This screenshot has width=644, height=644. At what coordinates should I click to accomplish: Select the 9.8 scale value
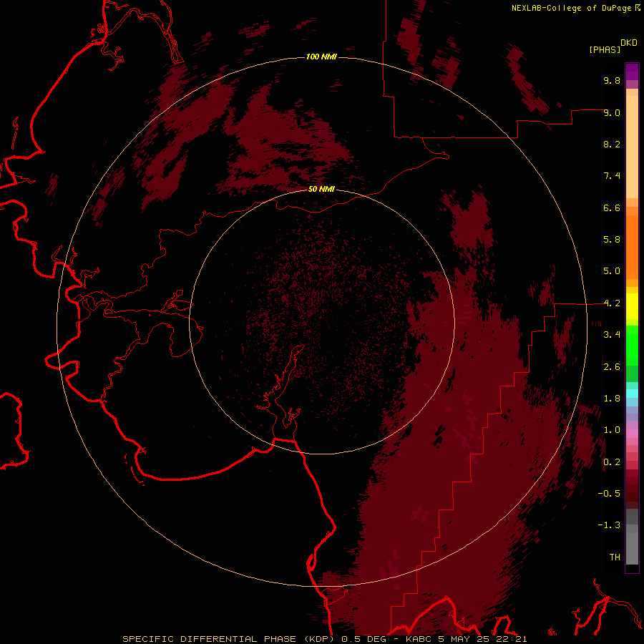[612, 80]
